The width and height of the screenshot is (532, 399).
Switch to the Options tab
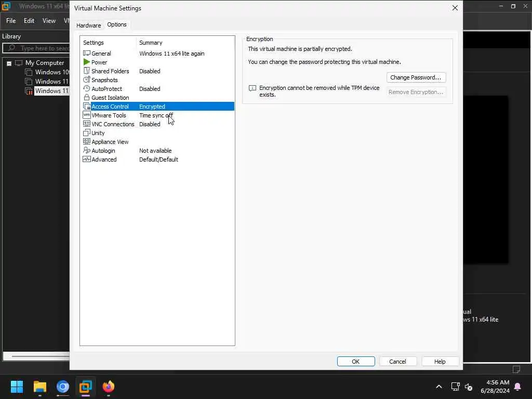click(x=117, y=24)
